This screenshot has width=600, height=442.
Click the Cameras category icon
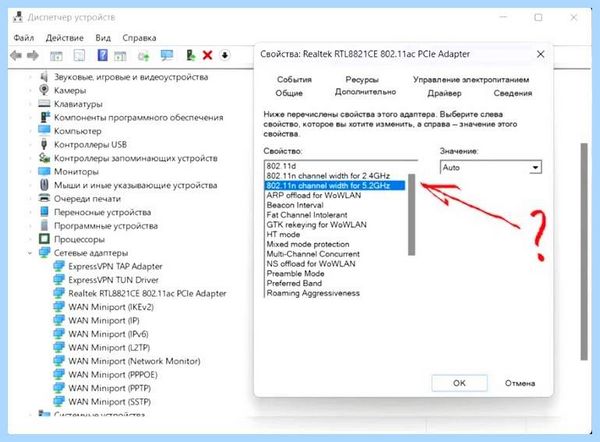coord(44,90)
